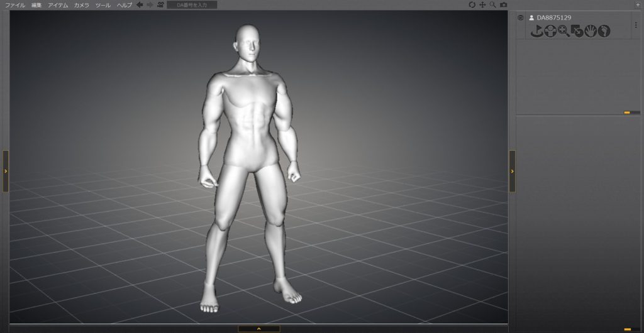644x333 pixels.
Task: Select the pan/move view cross-arrows icon
Action: (482, 5)
